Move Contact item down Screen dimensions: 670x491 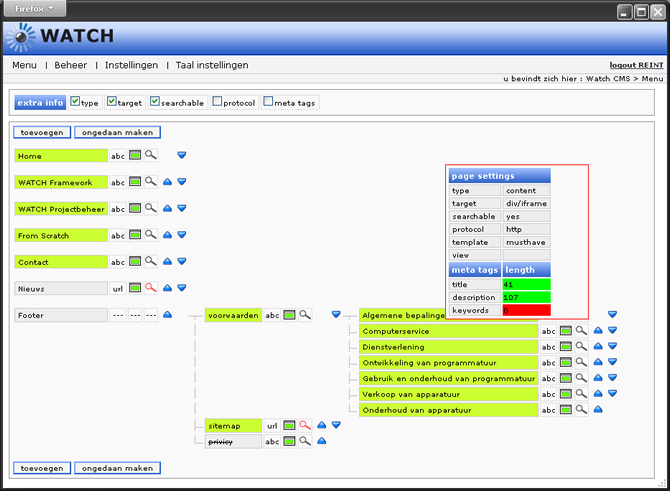182,261
